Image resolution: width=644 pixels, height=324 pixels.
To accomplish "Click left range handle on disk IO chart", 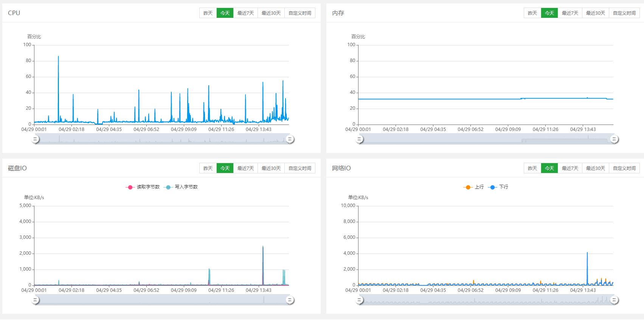I will 35,300.
